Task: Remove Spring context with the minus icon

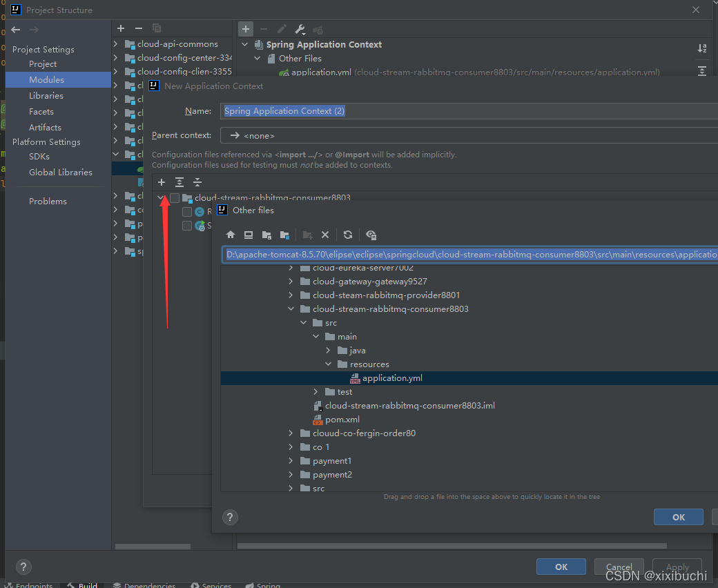Action: click(264, 29)
